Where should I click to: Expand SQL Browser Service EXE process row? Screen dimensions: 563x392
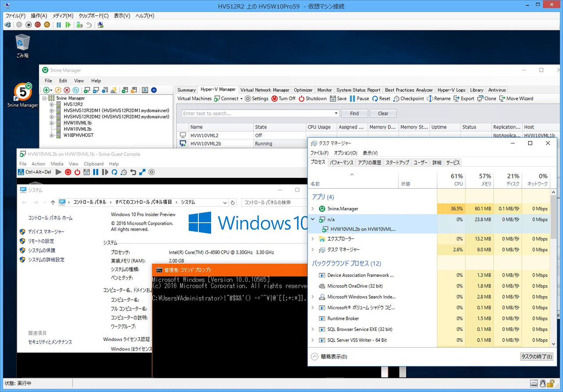click(313, 329)
